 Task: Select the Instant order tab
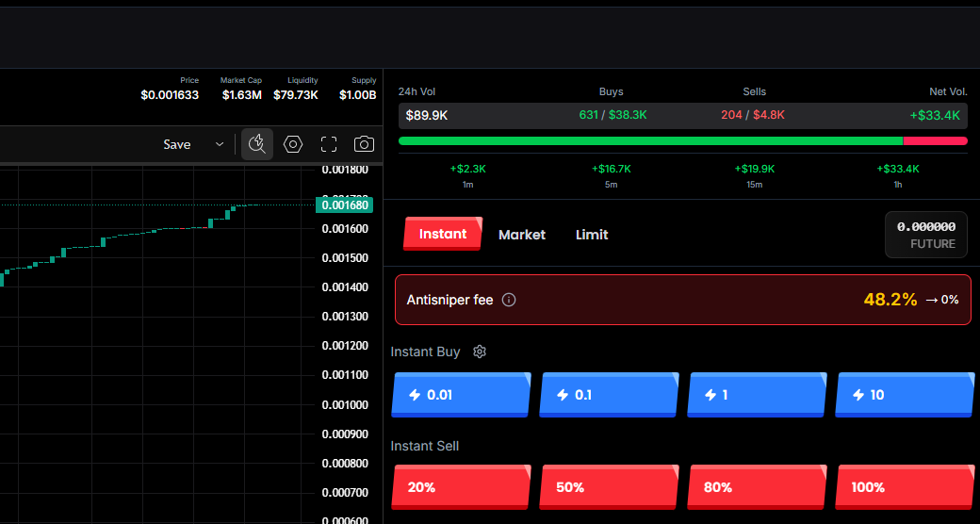coord(443,234)
